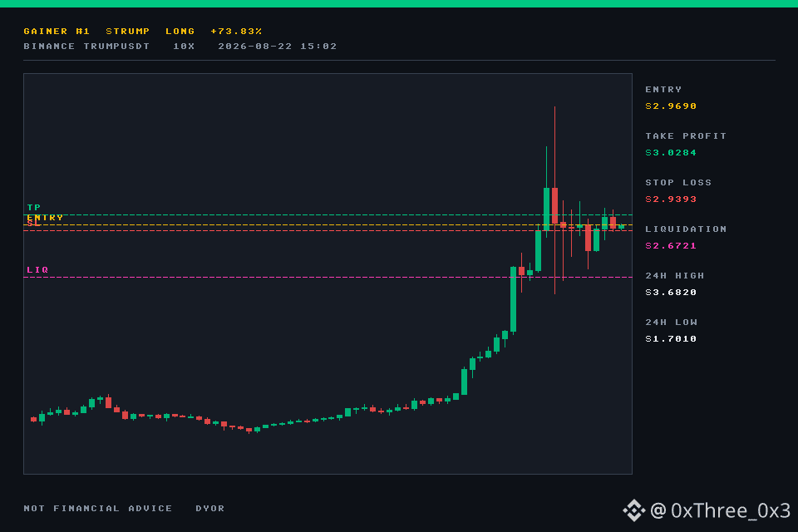
Task: Click the tallest red candle's upper wick
Action: pyautogui.click(x=554, y=147)
